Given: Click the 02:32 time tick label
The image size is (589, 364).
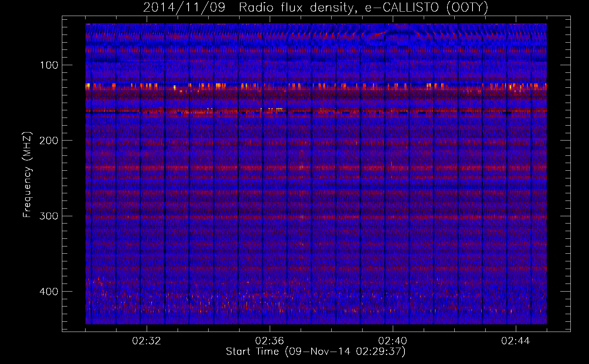Looking at the screenshot, I should click(147, 341).
